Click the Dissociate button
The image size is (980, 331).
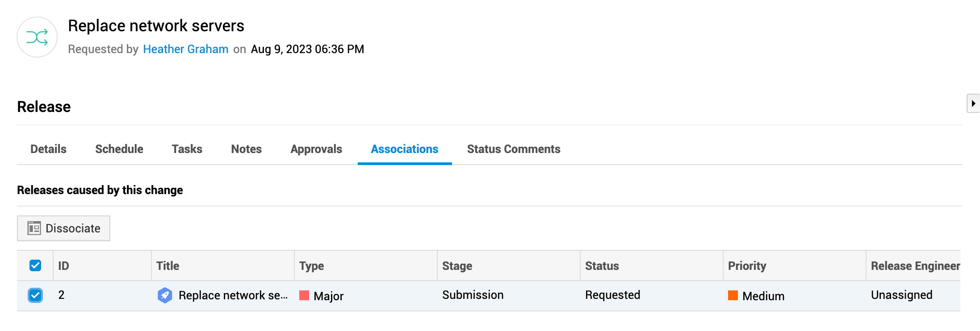[x=63, y=228]
